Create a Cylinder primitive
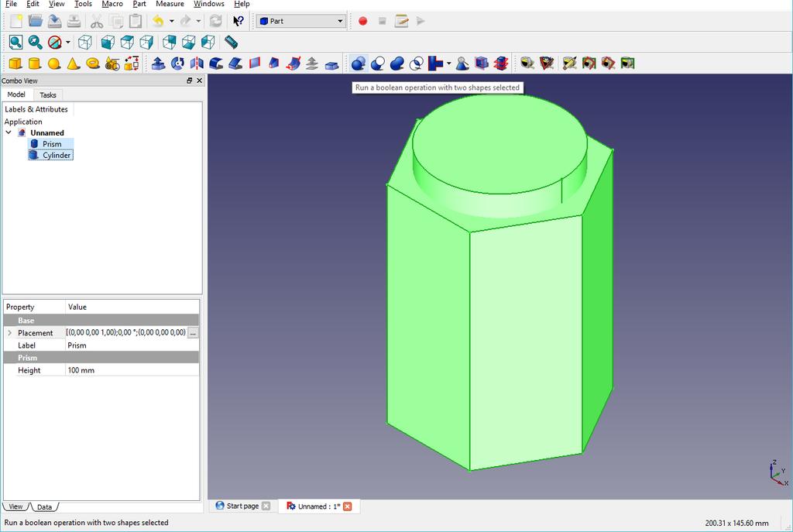This screenshot has height=532, width=793. (x=34, y=63)
